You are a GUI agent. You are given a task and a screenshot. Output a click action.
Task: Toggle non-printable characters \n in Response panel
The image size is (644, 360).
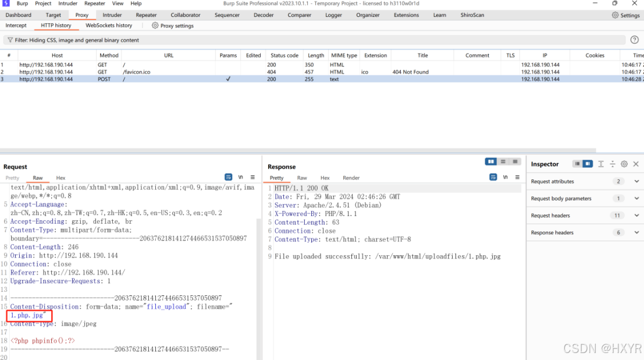(x=506, y=177)
